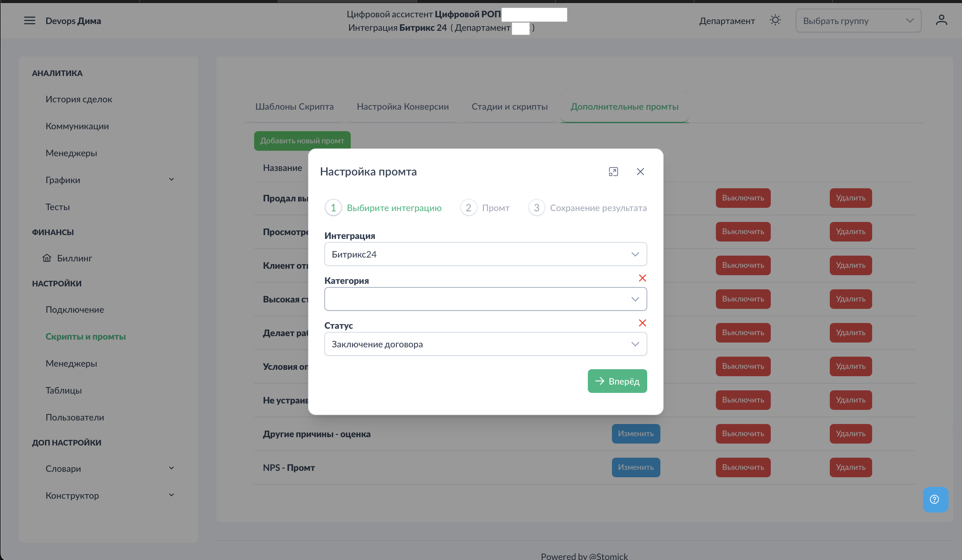
Task: Toggle the light theme sun icon
Action: 775,20
